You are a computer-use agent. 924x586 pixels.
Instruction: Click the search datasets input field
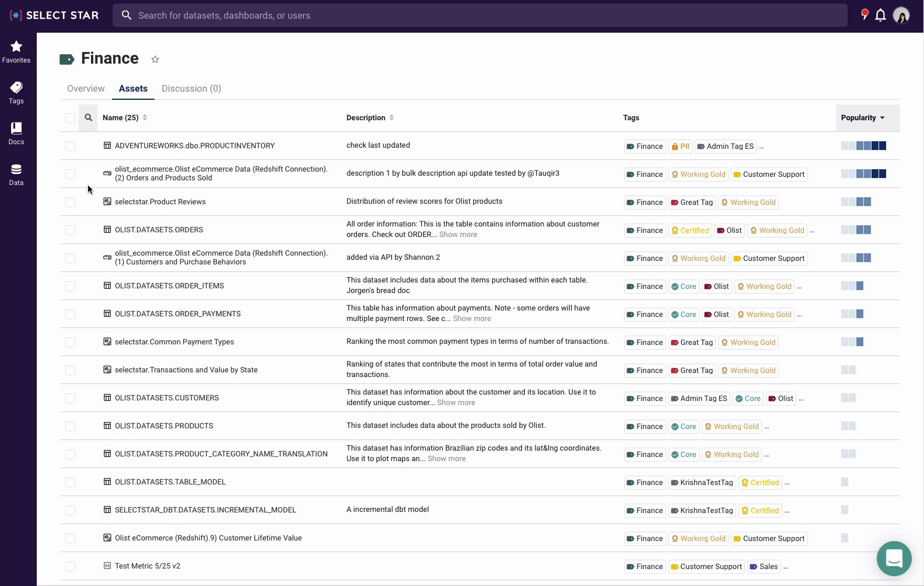tap(478, 15)
